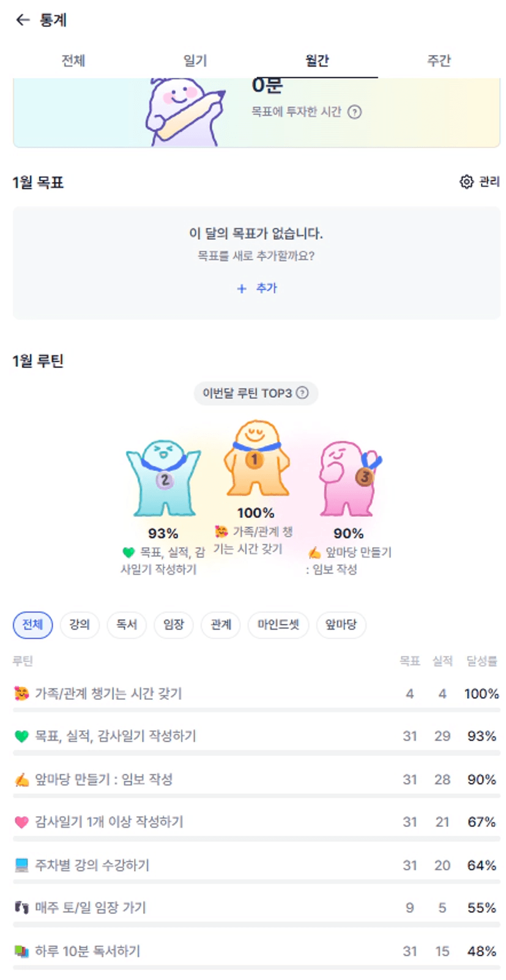
Task: Click the plus icon next to 추가
Action: (242, 289)
